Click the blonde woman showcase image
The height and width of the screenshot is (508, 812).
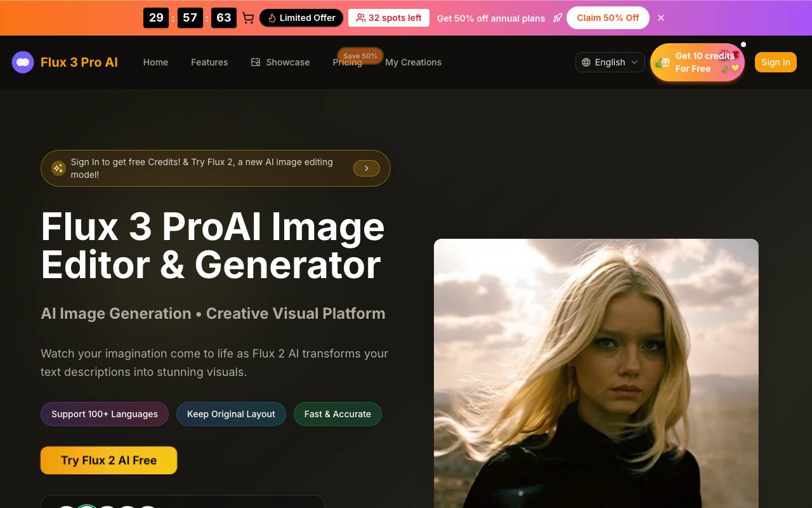coord(596,373)
